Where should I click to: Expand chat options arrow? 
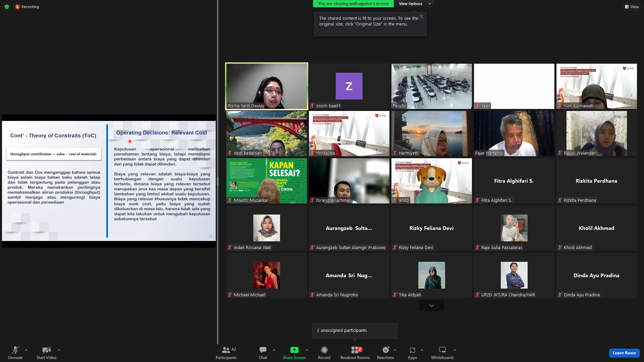tap(274, 350)
